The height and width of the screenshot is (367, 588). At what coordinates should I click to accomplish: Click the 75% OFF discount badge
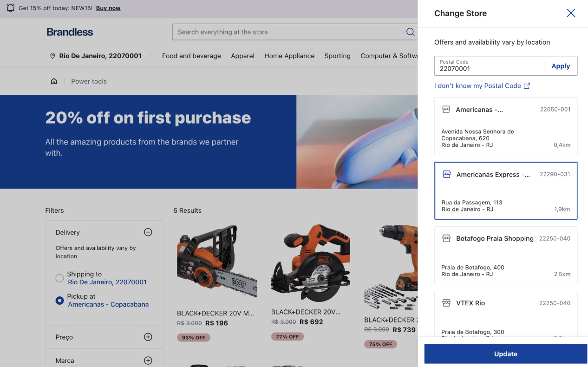[380, 344]
